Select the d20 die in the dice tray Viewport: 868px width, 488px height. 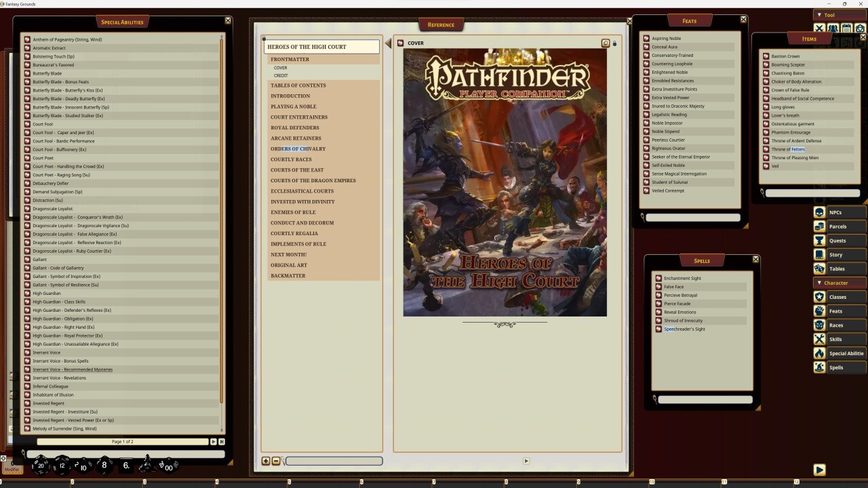click(x=41, y=465)
